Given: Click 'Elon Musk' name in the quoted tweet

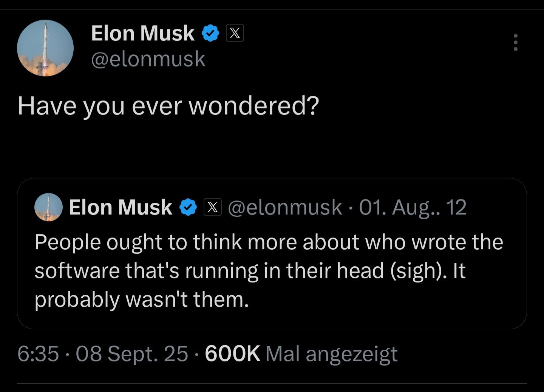Looking at the screenshot, I should pyautogui.click(x=120, y=207).
